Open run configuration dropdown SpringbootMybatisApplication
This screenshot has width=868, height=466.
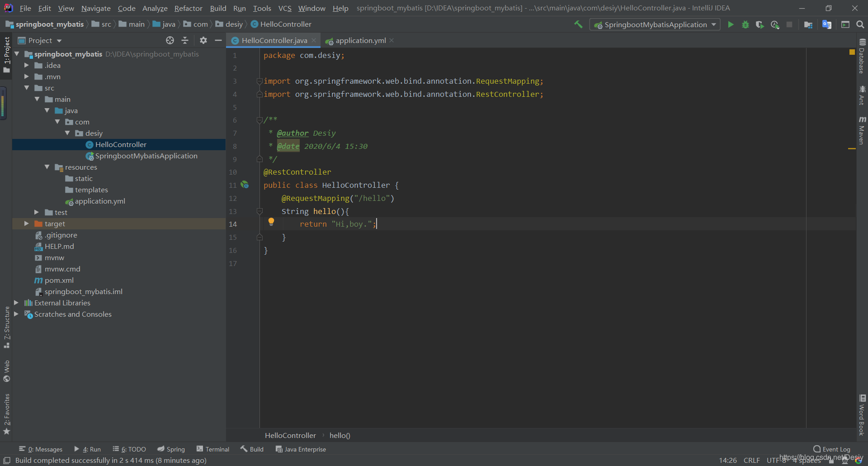655,24
